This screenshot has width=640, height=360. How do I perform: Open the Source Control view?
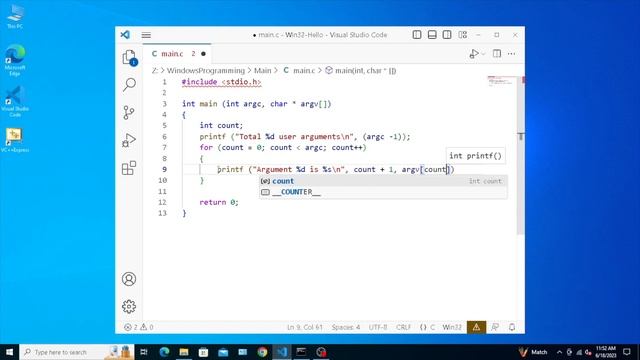point(129,112)
